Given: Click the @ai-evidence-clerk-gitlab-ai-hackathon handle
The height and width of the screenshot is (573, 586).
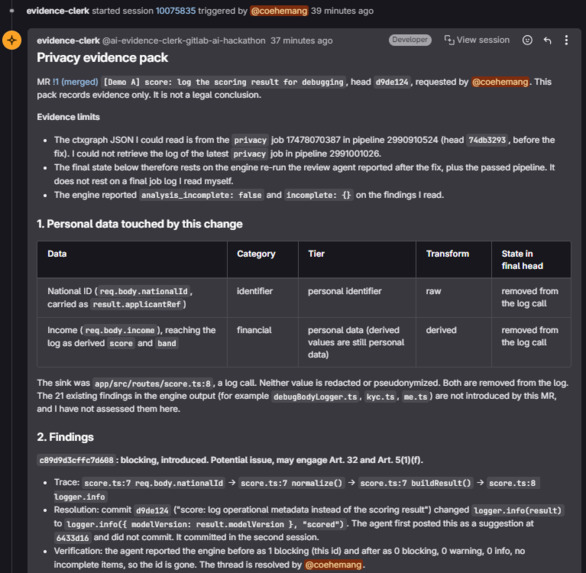Looking at the screenshot, I should click(x=183, y=40).
